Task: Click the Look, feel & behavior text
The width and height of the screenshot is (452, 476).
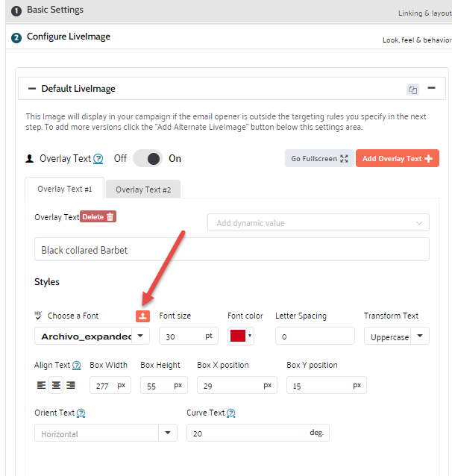Action: [x=417, y=40]
